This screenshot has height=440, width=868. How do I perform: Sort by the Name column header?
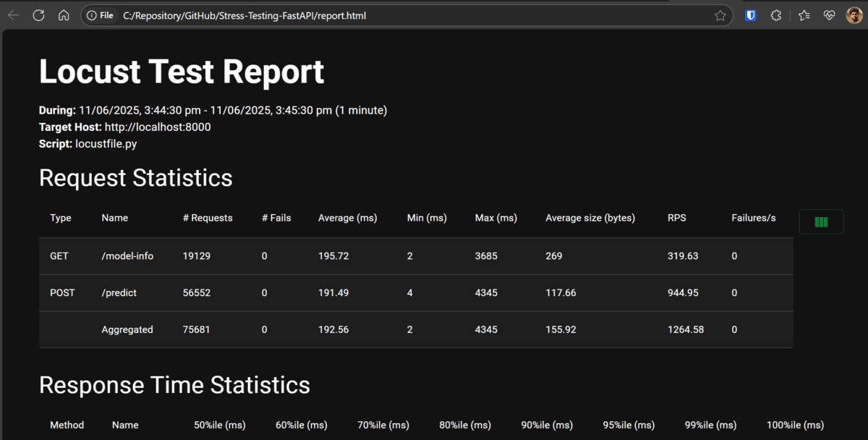(115, 218)
